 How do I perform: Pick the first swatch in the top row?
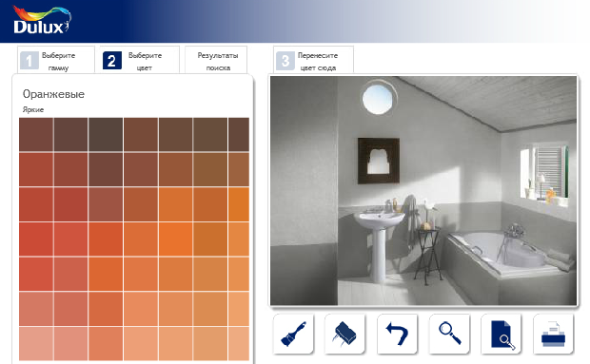(x=36, y=135)
